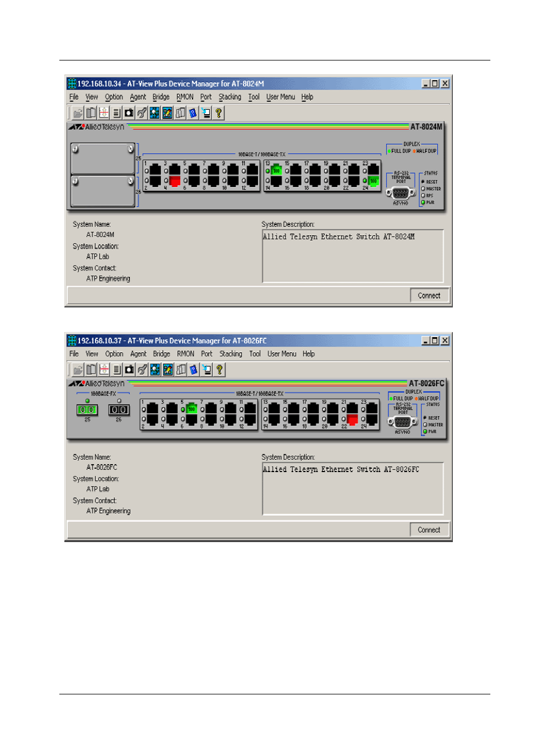Open the User Menu in the AT-8026FC window
Viewport: 534px width, 756px height.
tap(282, 354)
